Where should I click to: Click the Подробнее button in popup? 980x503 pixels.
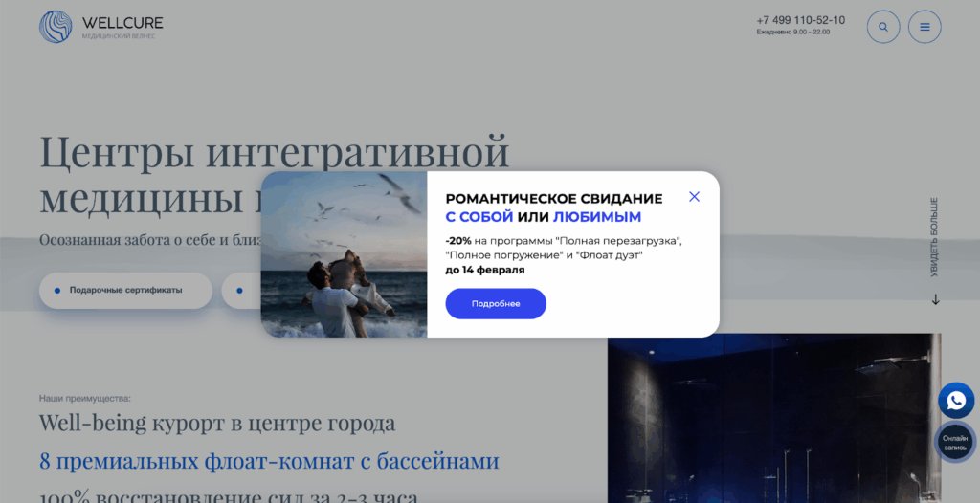click(496, 304)
